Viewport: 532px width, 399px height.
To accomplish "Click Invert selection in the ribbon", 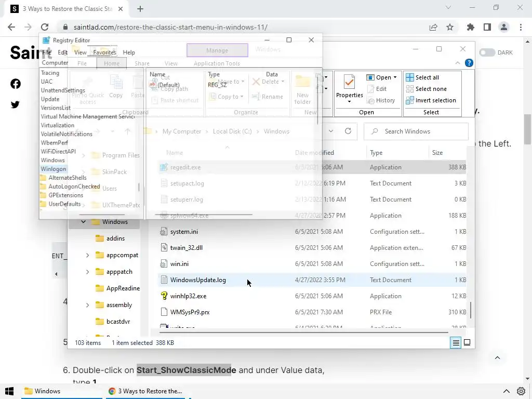I will (431, 100).
